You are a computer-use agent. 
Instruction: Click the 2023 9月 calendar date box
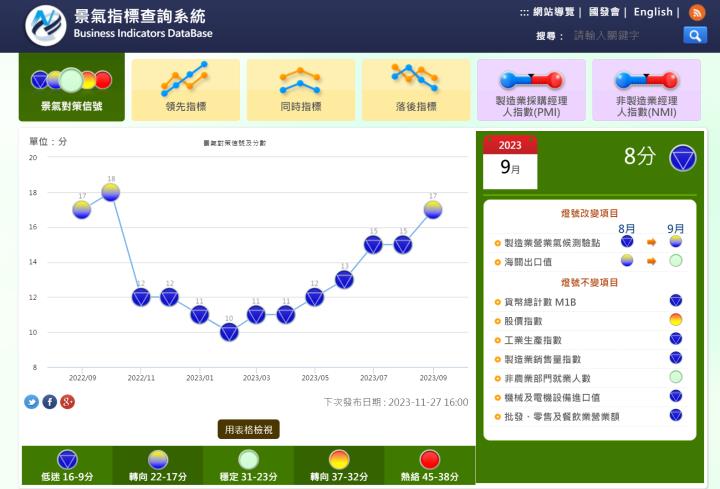[x=510, y=163]
